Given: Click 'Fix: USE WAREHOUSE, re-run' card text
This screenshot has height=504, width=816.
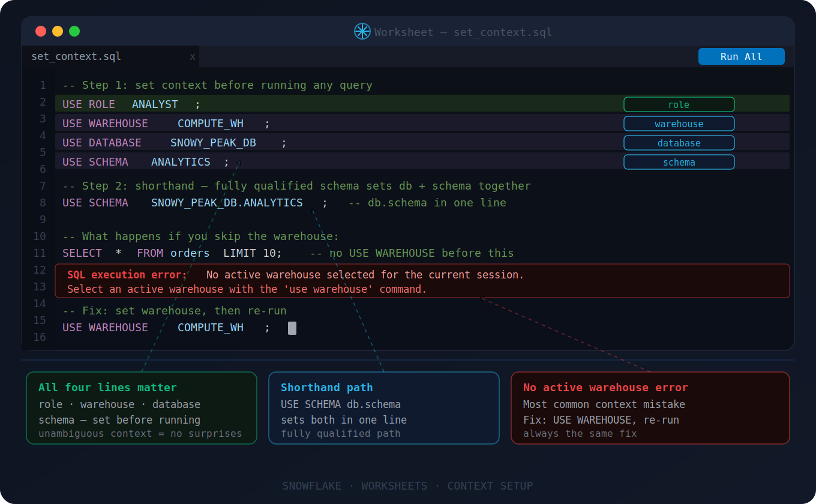Looking at the screenshot, I should pyautogui.click(x=601, y=420).
